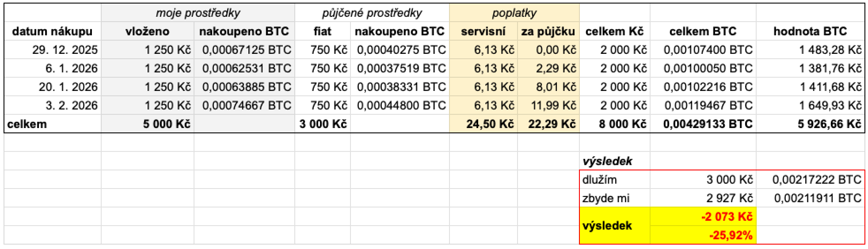This screenshot has width=868, height=249.
Task: Click the service fee total 24,50 Kč
Action: click(490, 124)
